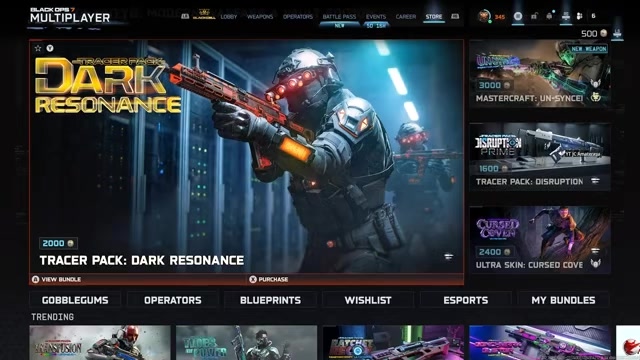Click the Trending section heading
The width and height of the screenshot is (640, 360).
[53, 317]
